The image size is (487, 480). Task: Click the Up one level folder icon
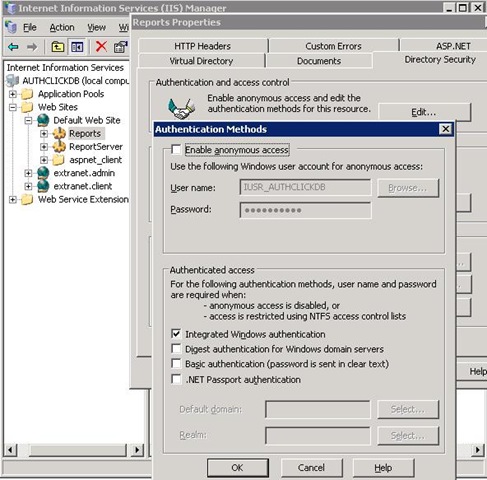point(58,47)
